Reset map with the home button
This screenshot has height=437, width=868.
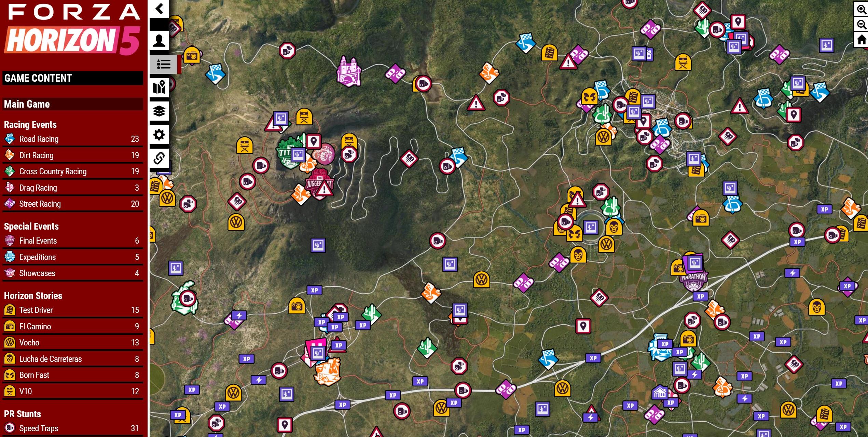pos(861,40)
